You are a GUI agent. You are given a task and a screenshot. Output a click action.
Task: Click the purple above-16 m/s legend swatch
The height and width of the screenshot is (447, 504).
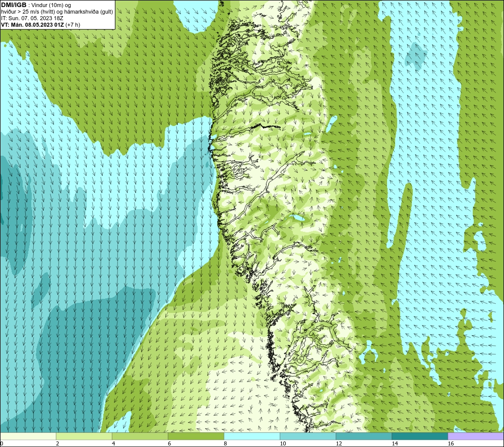[x=476, y=436]
